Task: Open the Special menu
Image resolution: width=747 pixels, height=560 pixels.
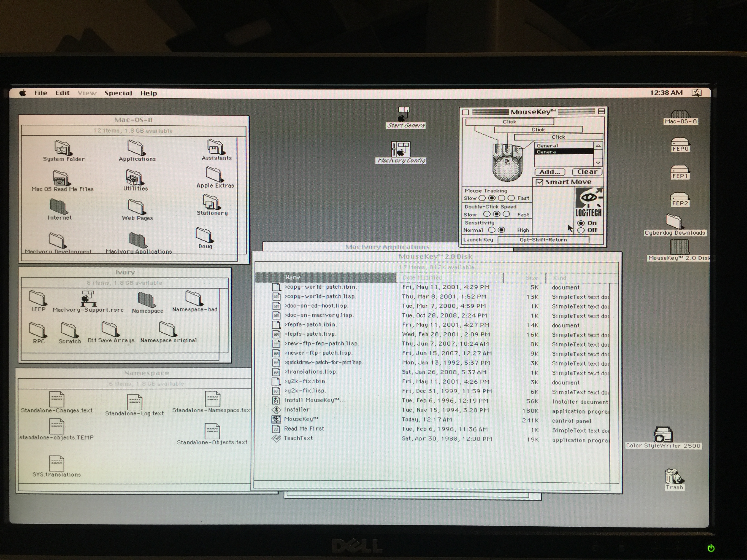Action: pyautogui.click(x=118, y=93)
